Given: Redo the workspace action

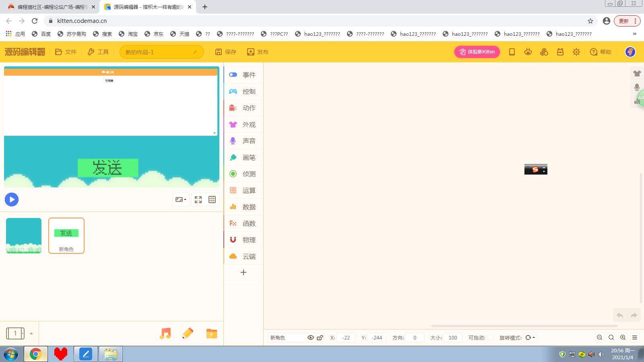Looking at the screenshot, I should click(634, 315).
